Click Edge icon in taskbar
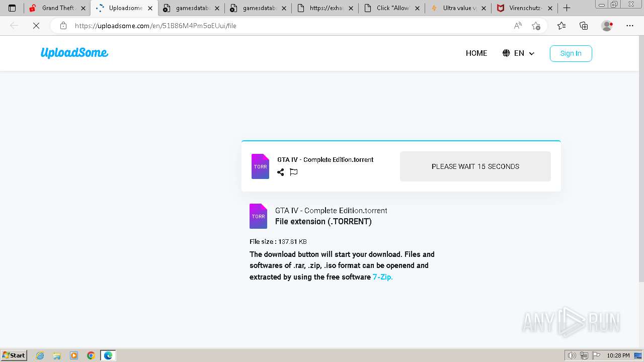 [x=108, y=355]
